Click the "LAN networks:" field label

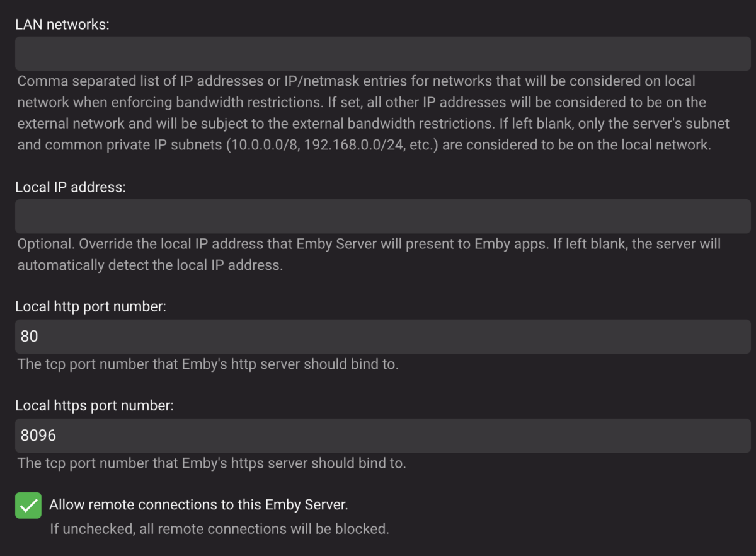pos(62,25)
